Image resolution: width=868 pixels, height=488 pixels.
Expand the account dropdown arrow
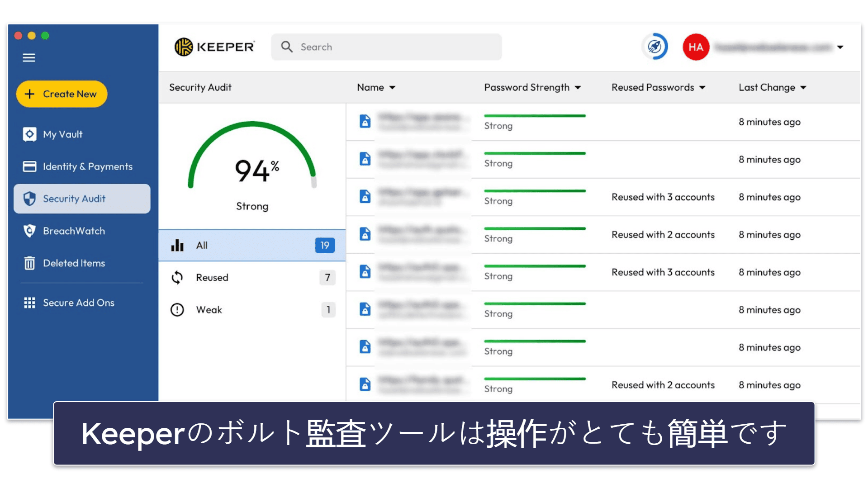[x=840, y=47]
